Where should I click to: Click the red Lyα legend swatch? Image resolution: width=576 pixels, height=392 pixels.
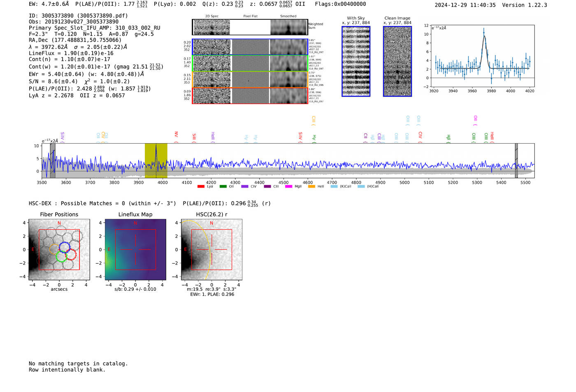pos(201,187)
